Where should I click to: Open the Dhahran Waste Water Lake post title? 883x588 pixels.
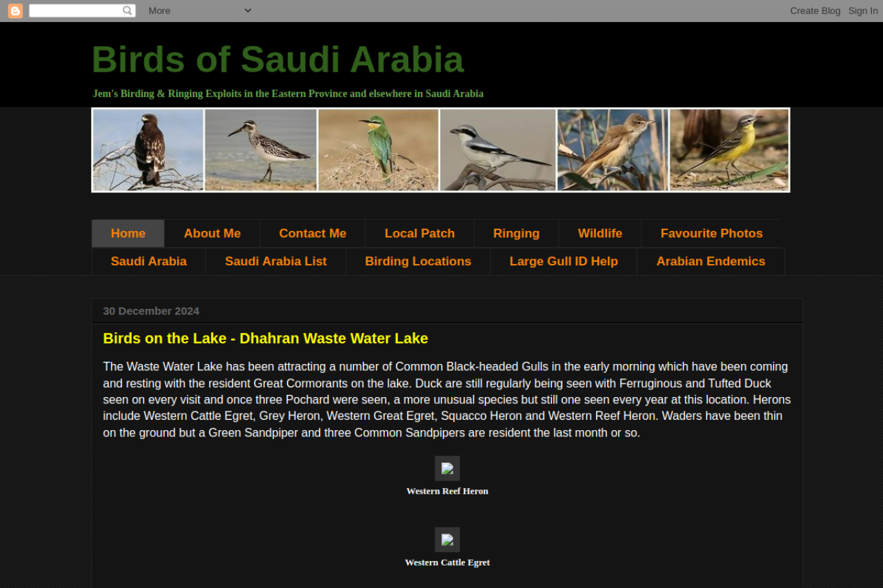[x=266, y=338]
